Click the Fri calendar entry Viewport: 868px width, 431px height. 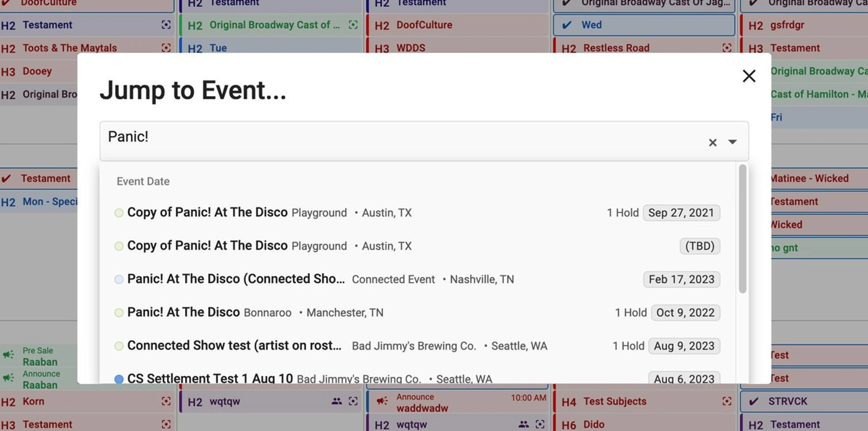pyautogui.click(x=819, y=117)
